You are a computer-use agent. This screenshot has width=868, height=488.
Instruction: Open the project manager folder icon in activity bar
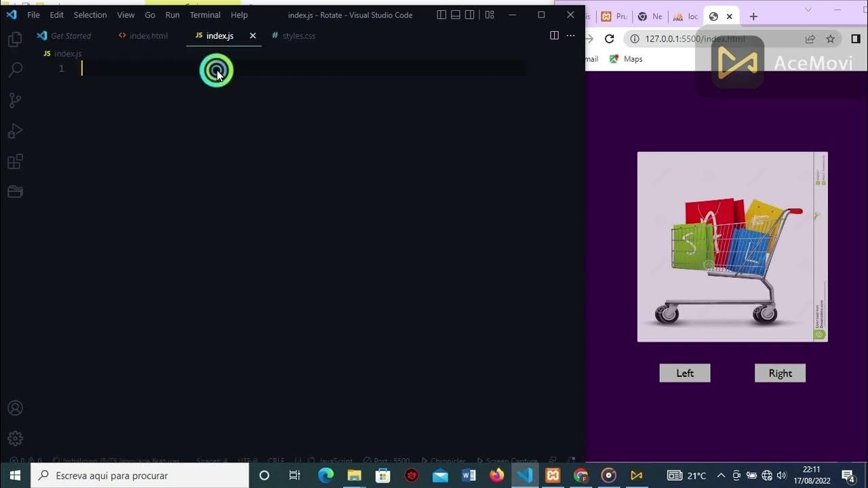click(x=15, y=192)
